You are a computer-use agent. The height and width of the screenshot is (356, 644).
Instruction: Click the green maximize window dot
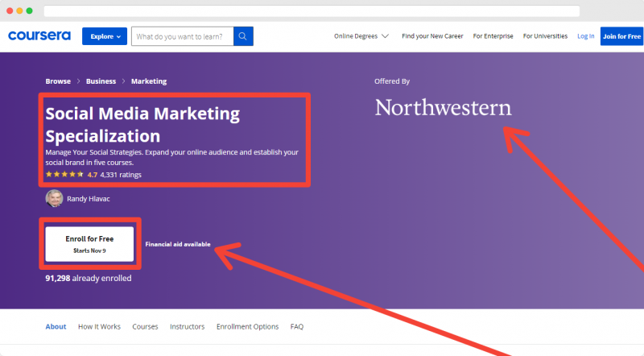tap(29, 10)
